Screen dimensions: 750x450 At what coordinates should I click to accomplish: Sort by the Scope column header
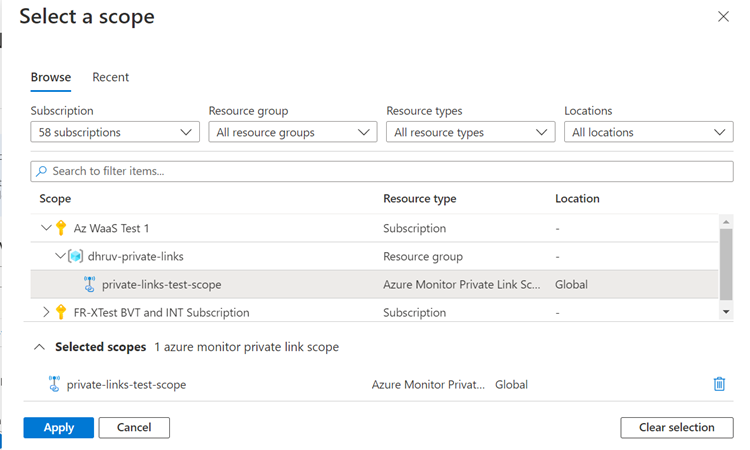point(55,198)
